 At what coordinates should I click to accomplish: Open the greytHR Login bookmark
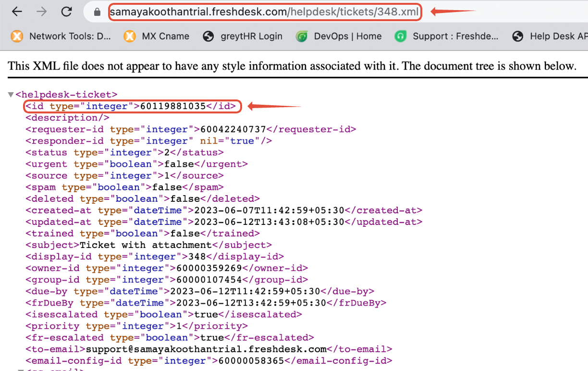(x=243, y=36)
